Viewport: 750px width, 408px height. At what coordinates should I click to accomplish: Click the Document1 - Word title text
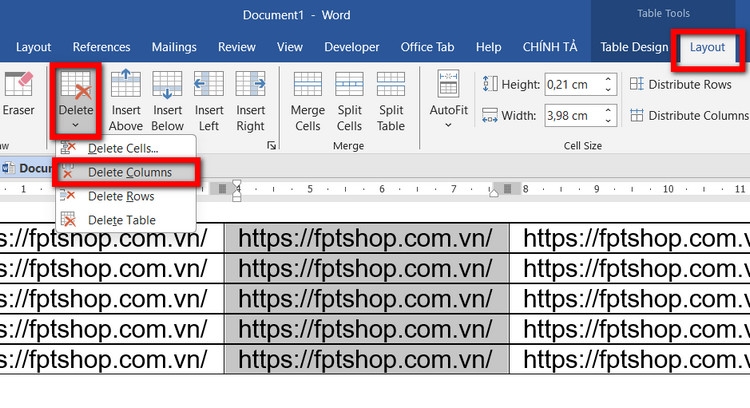tap(297, 15)
